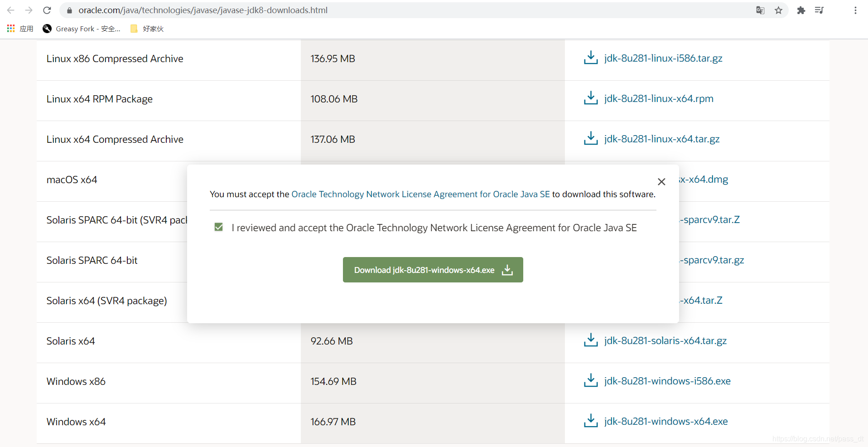Open the Oracle Technology Network License Agreement link
868x447 pixels.
point(420,194)
